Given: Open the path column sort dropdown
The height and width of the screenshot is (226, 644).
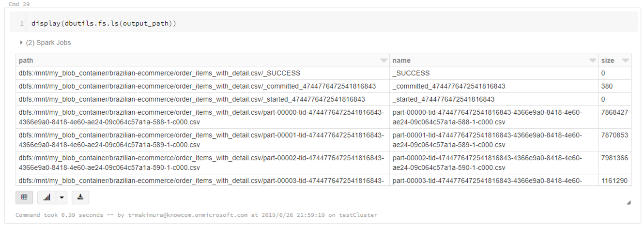Looking at the screenshot, I should (383, 60).
